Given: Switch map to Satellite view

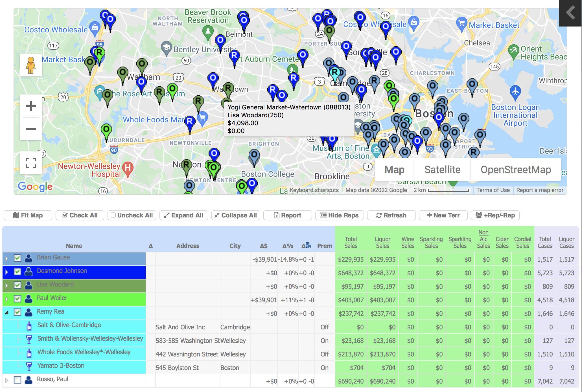Looking at the screenshot, I should click(x=442, y=170).
